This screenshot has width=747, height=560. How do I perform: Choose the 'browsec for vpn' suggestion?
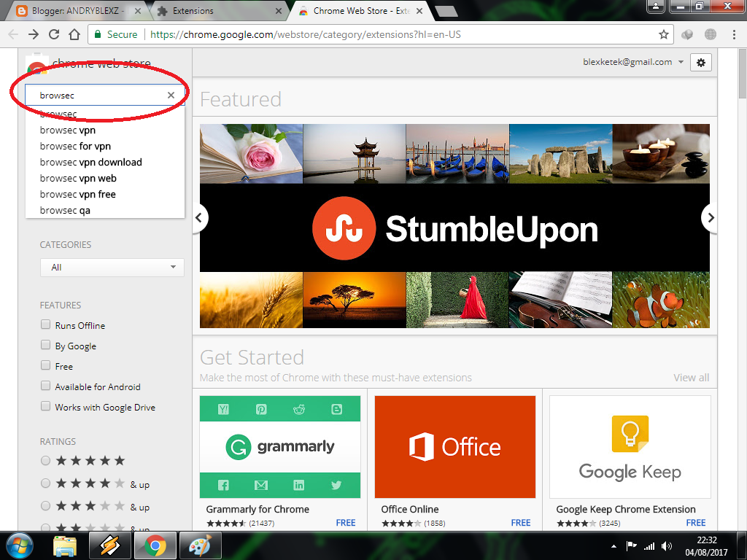(x=105, y=146)
